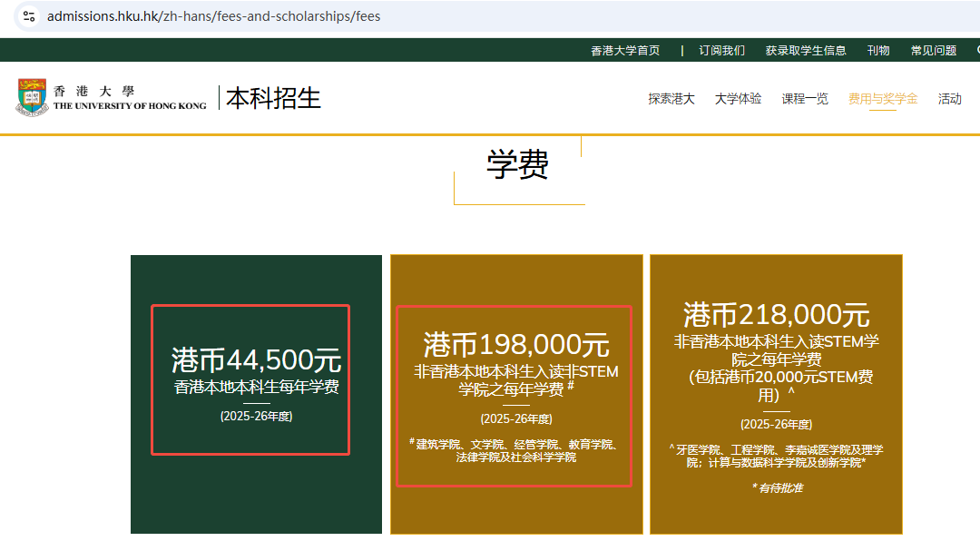Click the 港币198,000元 non-STEM tuition card
Image resolution: width=980 pixels, height=541 pixels.
point(515,395)
